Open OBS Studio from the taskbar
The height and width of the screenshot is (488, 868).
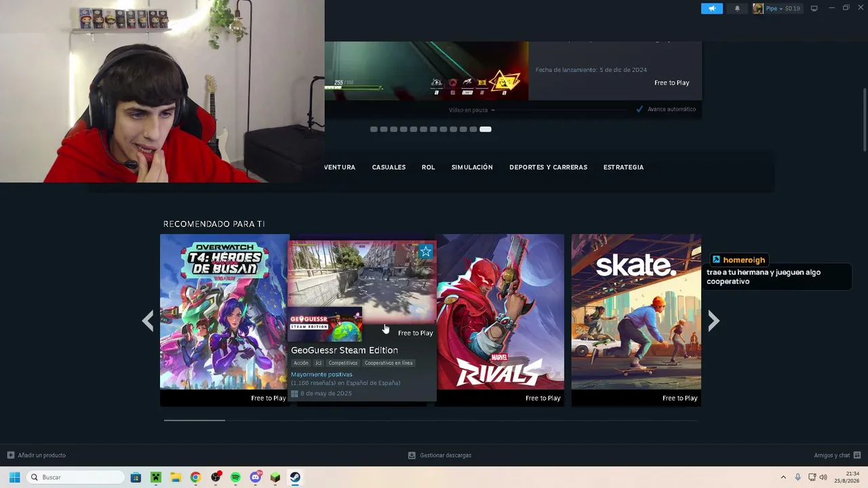(x=216, y=477)
